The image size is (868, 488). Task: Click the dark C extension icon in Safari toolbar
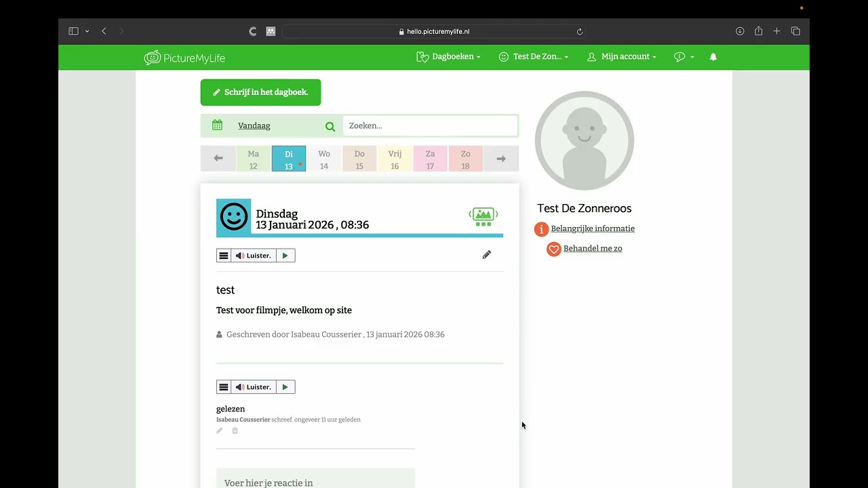(253, 31)
